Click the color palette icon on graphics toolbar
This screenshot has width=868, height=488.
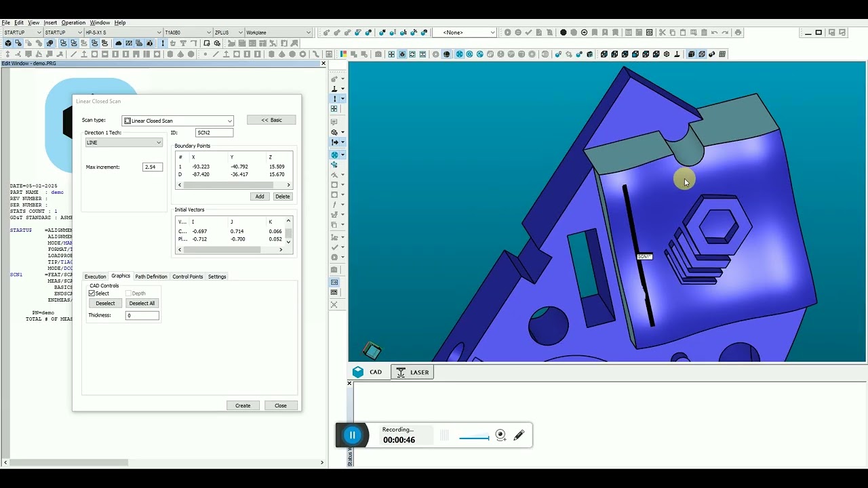click(x=344, y=54)
